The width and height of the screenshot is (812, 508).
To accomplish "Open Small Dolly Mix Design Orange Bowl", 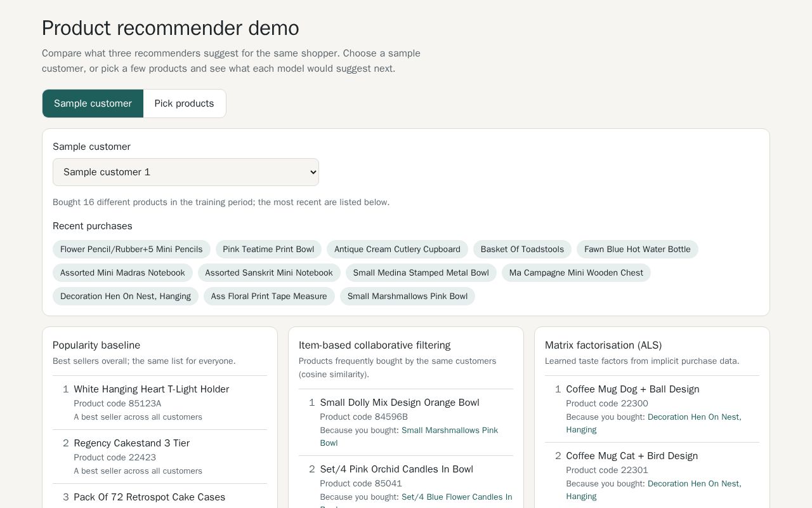I will tap(400, 403).
